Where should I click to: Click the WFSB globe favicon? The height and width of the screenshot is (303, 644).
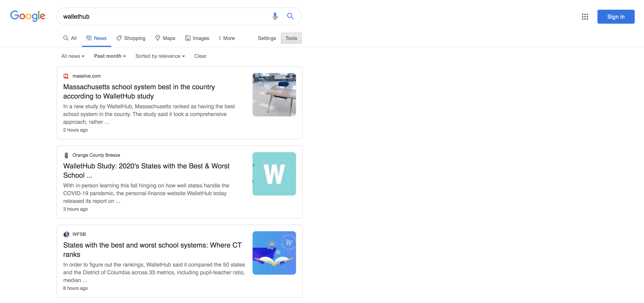66,234
